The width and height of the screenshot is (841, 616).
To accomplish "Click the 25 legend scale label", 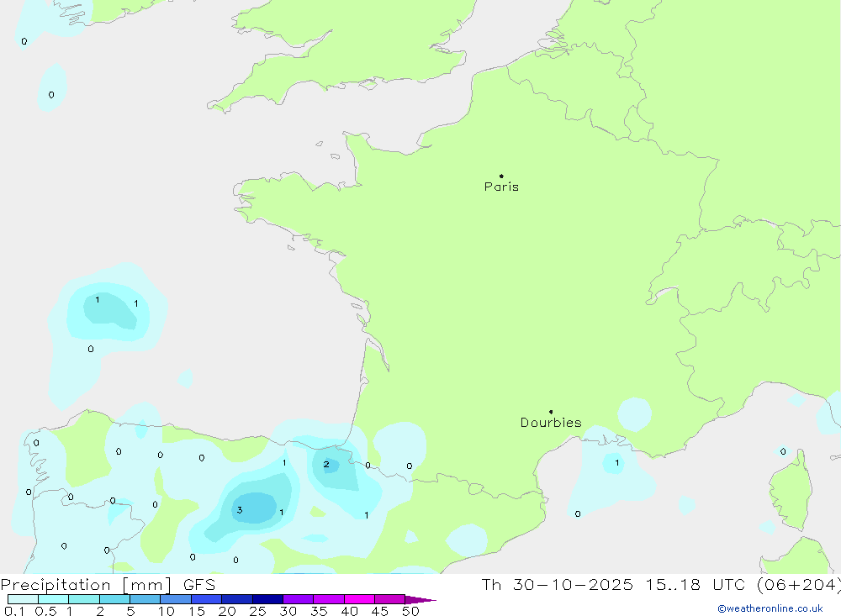I will click(x=257, y=611).
